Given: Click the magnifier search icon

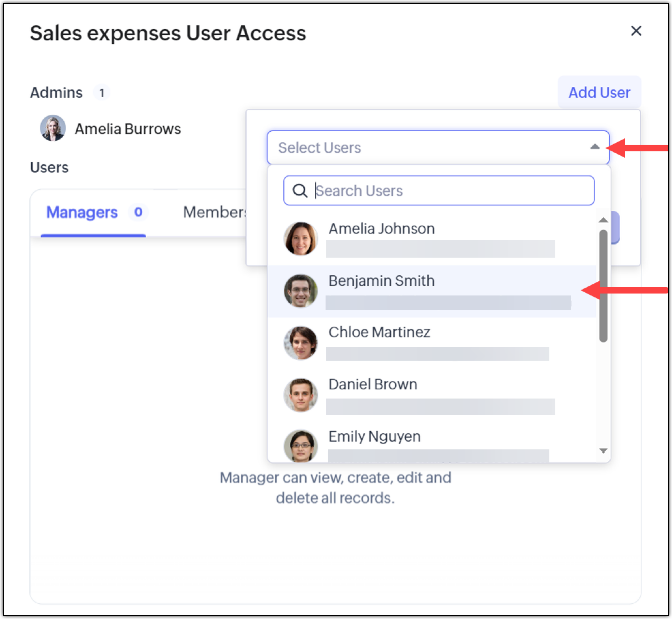Looking at the screenshot, I should click(299, 191).
